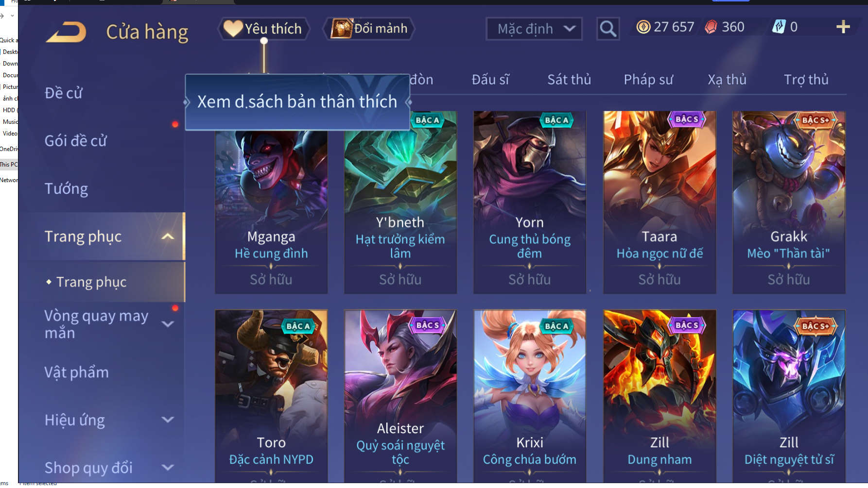Open the magnifier search icon
868x488 pixels.
pos(608,29)
